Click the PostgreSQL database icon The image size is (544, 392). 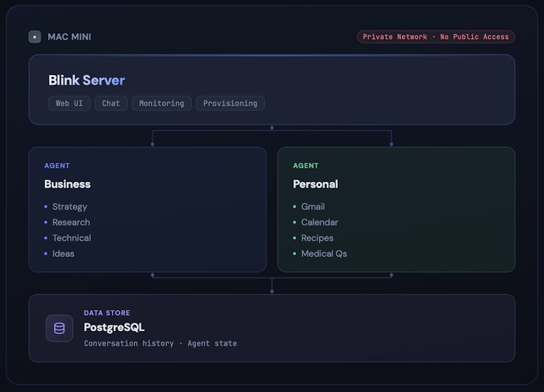59,328
